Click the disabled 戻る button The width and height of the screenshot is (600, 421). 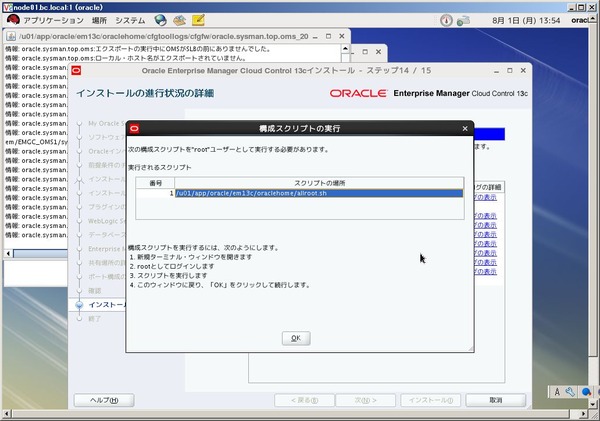click(305, 400)
